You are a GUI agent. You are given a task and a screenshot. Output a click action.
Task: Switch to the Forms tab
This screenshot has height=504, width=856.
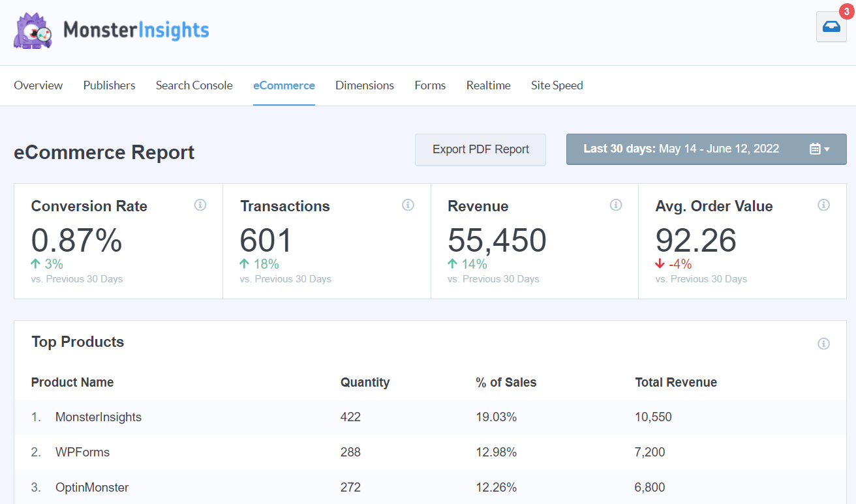point(429,85)
